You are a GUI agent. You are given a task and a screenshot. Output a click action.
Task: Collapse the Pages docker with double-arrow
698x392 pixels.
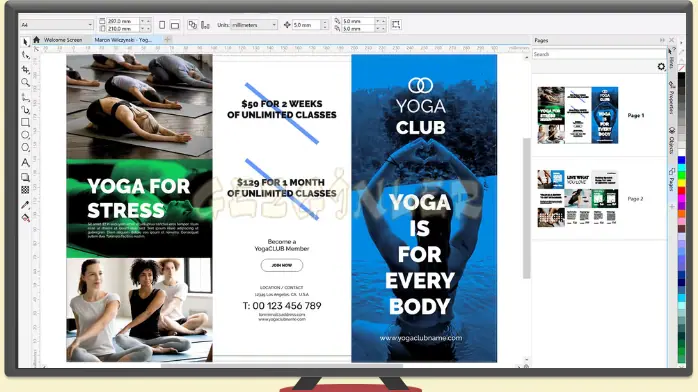click(662, 40)
